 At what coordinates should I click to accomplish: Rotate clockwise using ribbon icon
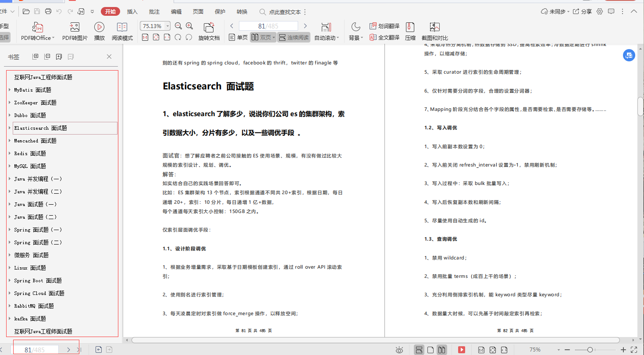189,37
